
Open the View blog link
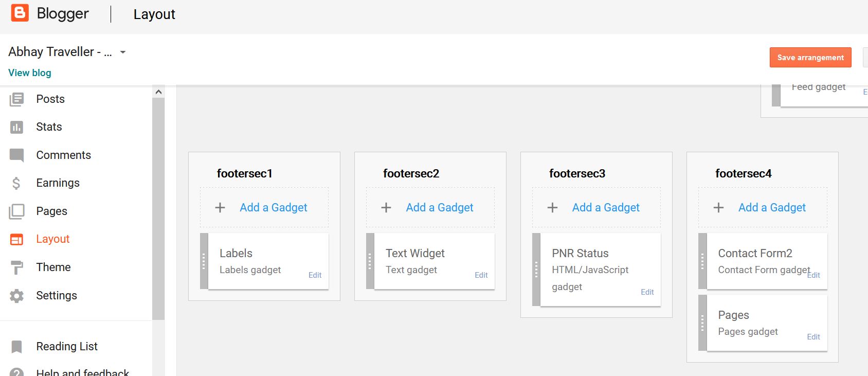30,73
